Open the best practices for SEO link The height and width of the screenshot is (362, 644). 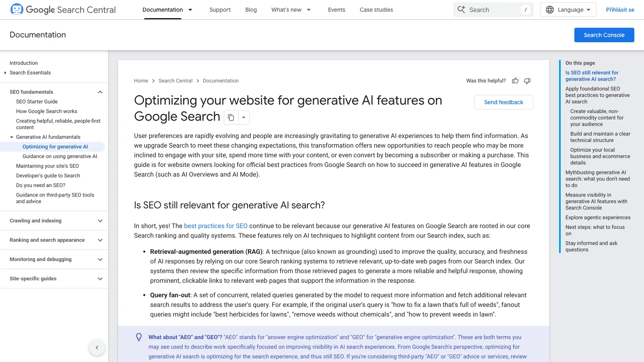tap(216, 226)
